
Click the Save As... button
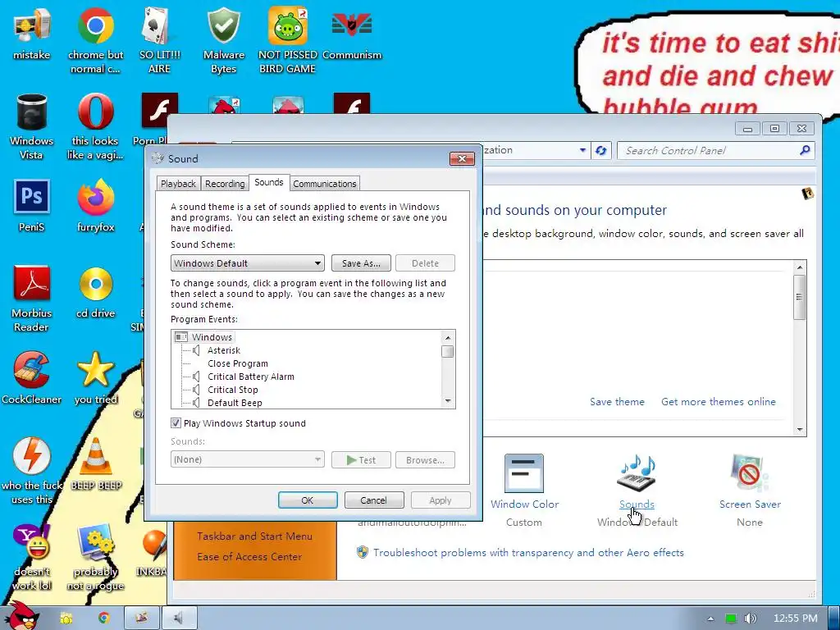(361, 263)
